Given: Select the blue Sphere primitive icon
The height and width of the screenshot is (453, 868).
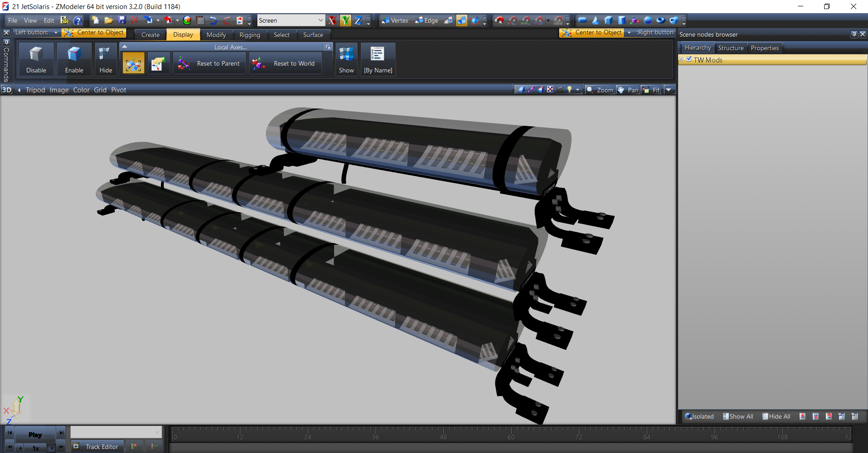Looking at the screenshot, I should (x=647, y=20).
